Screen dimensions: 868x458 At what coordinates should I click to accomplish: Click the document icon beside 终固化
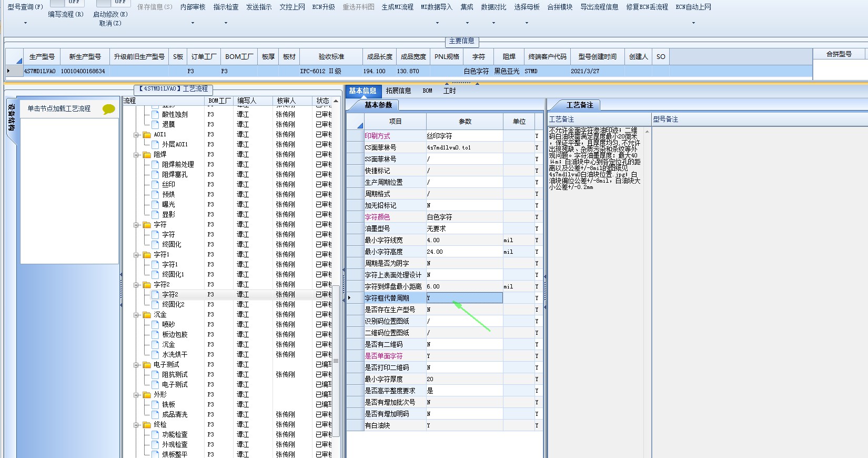(155, 244)
